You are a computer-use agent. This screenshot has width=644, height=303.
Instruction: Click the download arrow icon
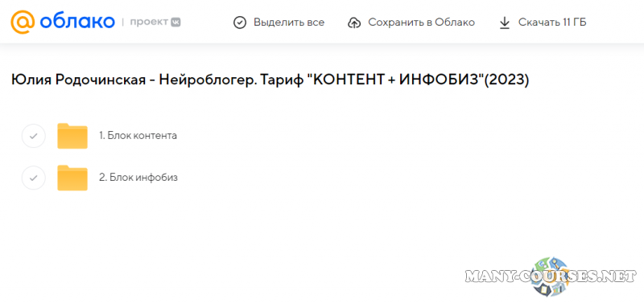coord(505,23)
